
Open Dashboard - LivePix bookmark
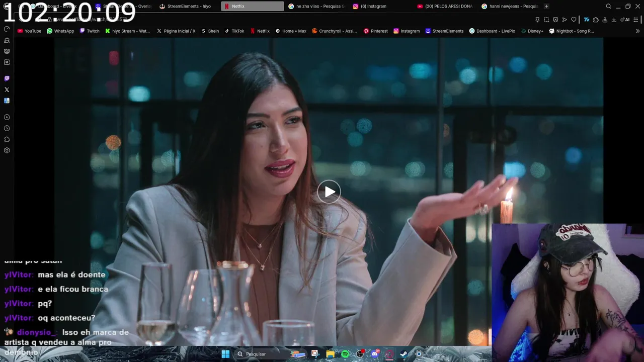pyautogui.click(x=492, y=31)
